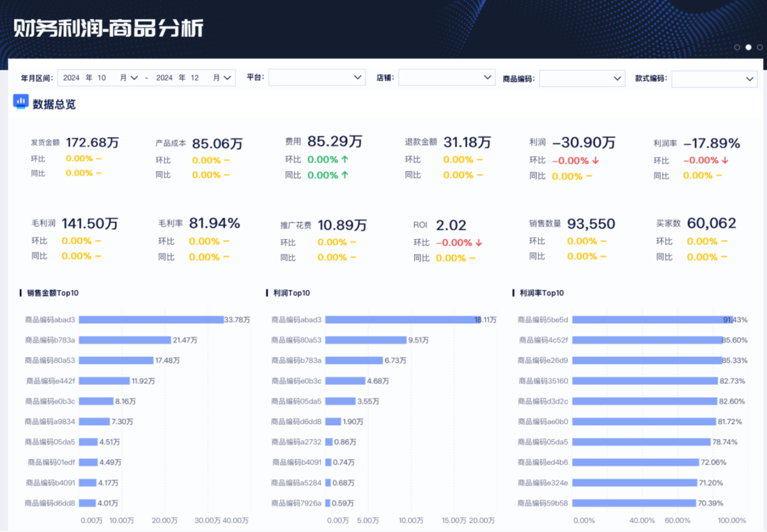This screenshot has width=767, height=532.
Task: Click red down arrow beside 利润 环比
Action: click(595, 161)
